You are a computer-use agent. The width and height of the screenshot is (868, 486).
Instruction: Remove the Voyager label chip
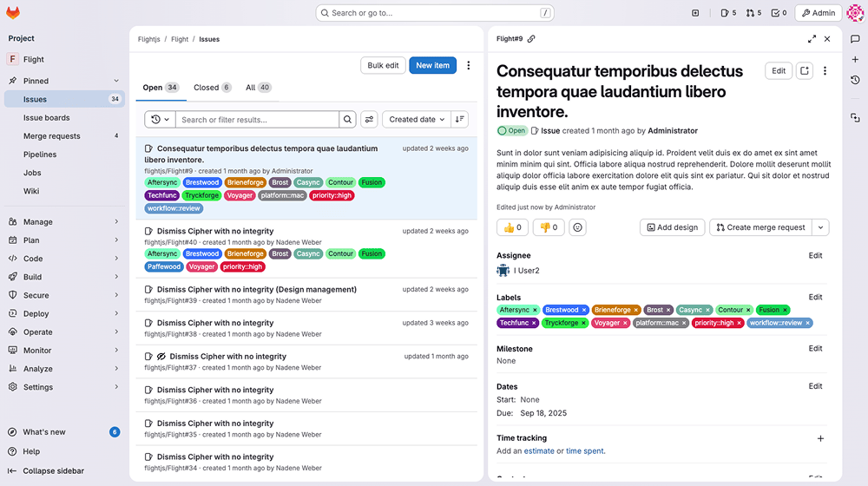pyautogui.click(x=625, y=323)
